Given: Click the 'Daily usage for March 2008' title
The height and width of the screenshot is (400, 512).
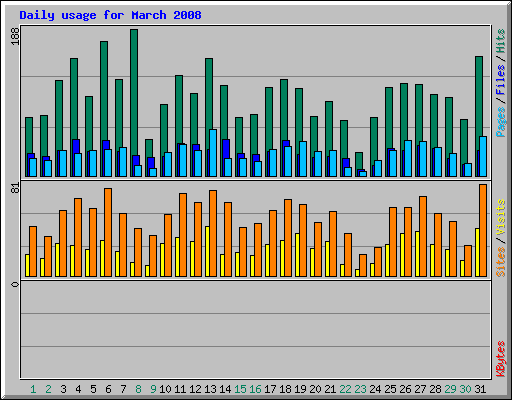Looking at the screenshot, I should coord(110,15).
